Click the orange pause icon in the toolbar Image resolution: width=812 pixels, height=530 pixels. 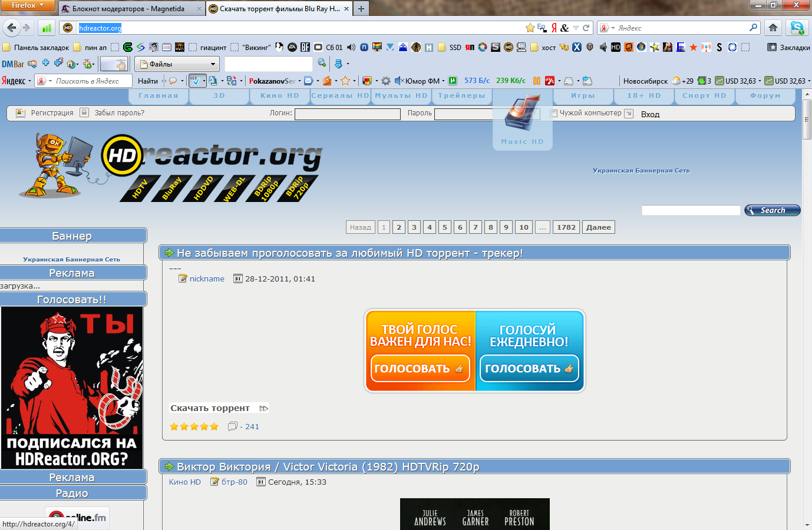(x=537, y=81)
